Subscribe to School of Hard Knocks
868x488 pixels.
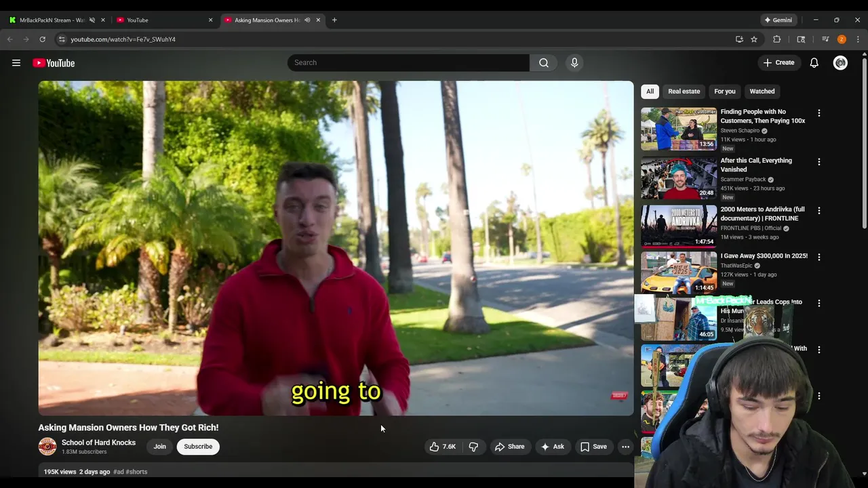point(198,447)
